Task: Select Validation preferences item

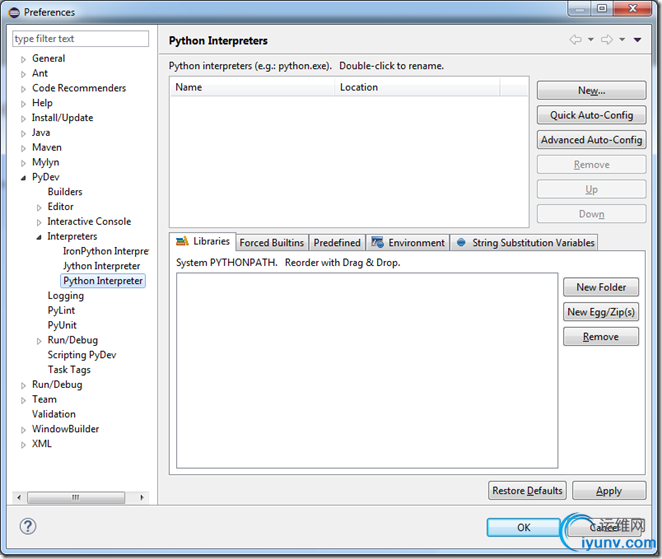Action: pos(54,414)
